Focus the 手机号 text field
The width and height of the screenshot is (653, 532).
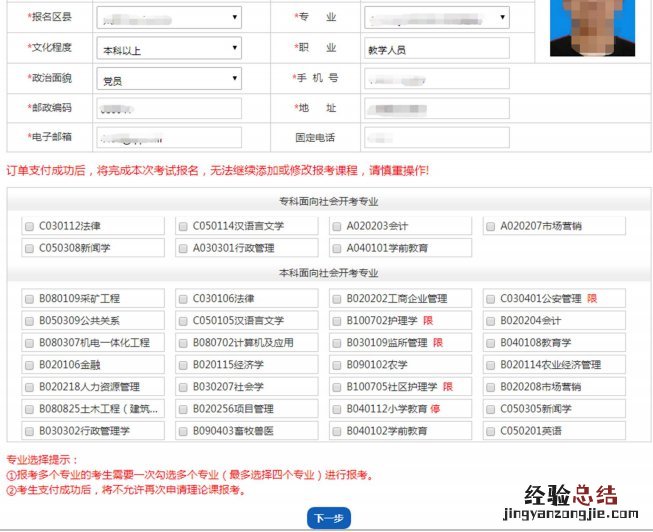point(436,78)
